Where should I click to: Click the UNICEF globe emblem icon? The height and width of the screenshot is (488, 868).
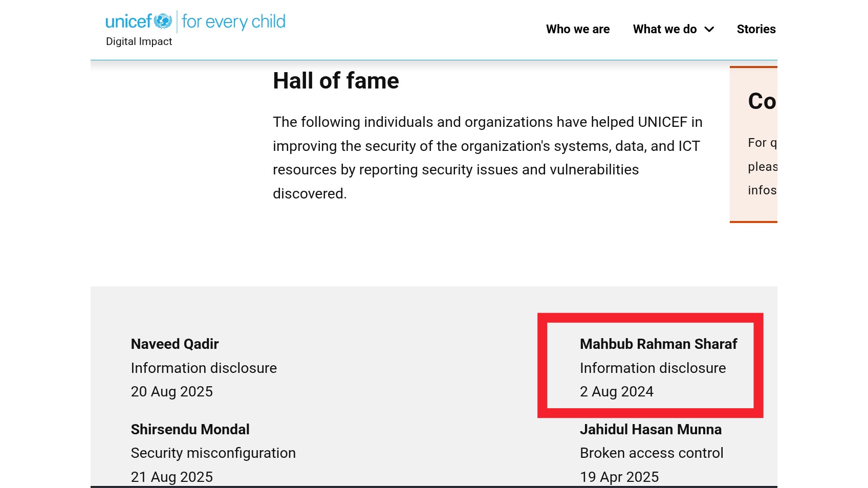[x=163, y=20]
